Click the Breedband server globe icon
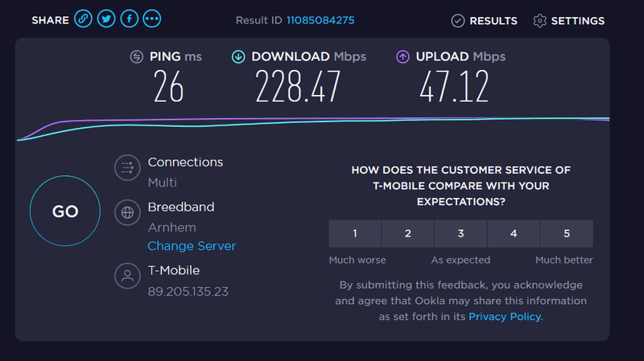The width and height of the screenshot is (644, 361). (x=127, y=212)
